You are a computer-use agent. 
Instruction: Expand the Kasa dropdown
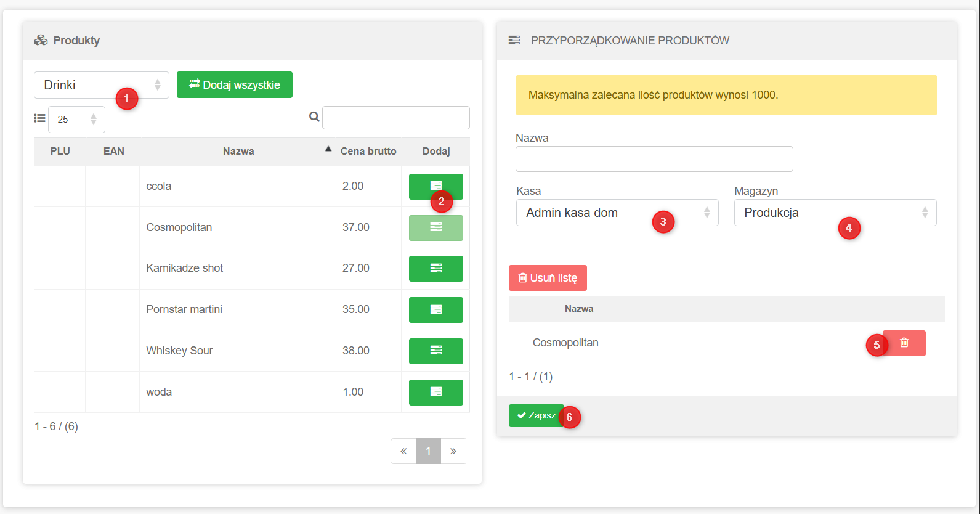(x=617, y=213)
